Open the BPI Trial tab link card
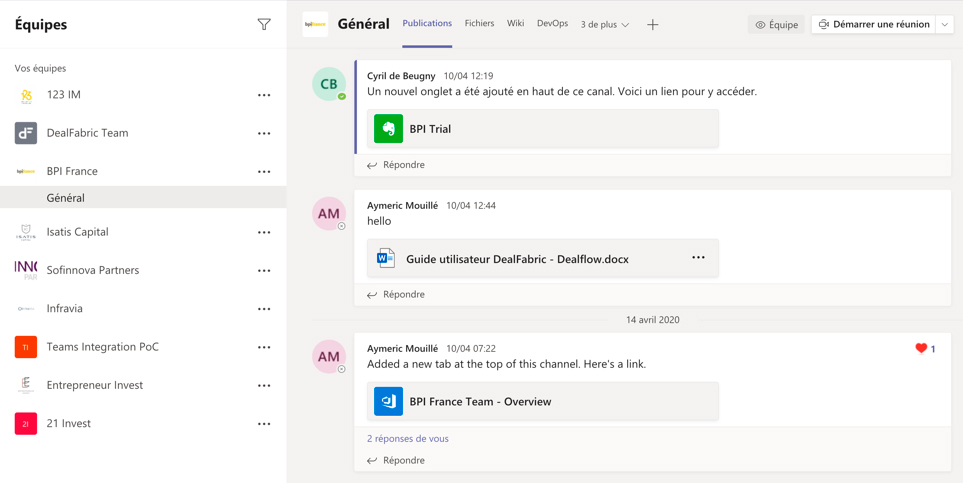963x483 pixels. pos(543,128)
